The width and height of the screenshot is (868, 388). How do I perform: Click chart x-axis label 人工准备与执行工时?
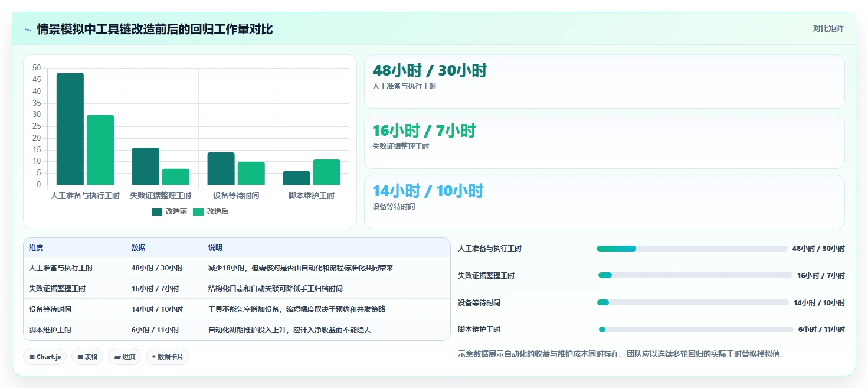coord(86,195)
